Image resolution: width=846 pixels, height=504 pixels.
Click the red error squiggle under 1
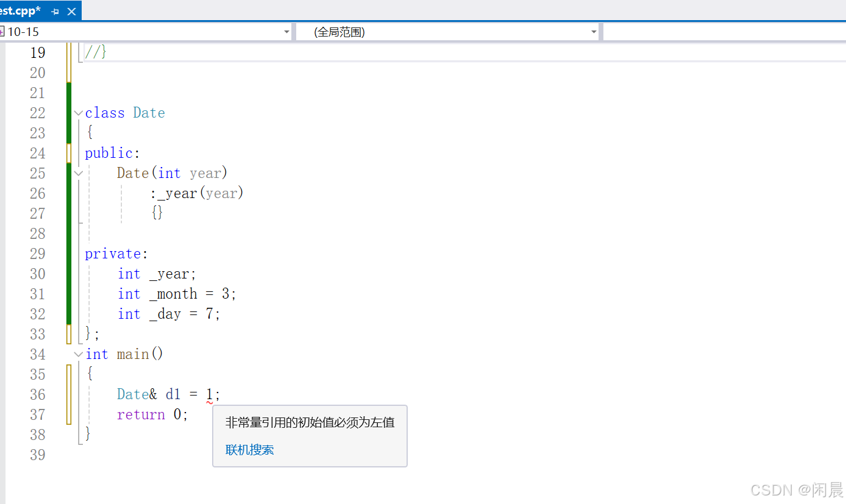pos(210,402)
